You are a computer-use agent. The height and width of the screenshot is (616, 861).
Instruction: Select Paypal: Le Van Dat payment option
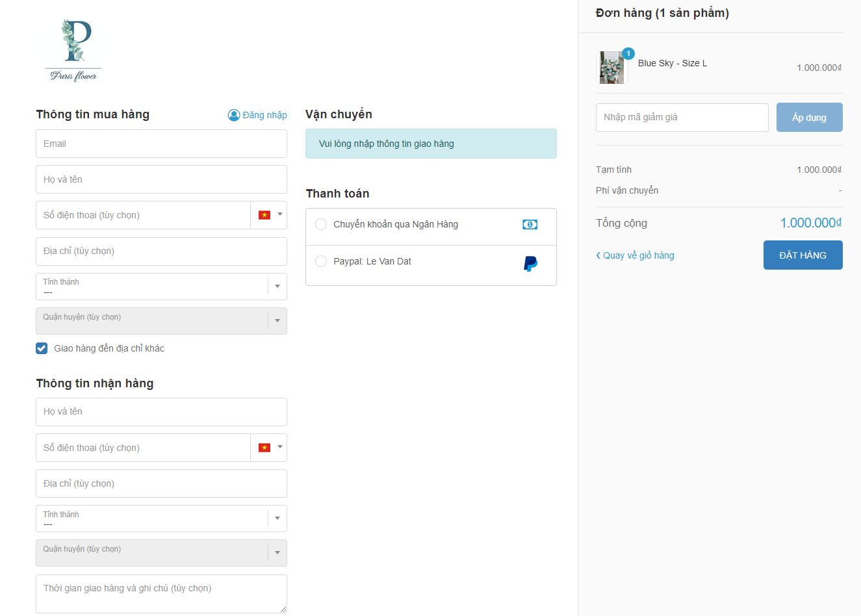(321, 261)
